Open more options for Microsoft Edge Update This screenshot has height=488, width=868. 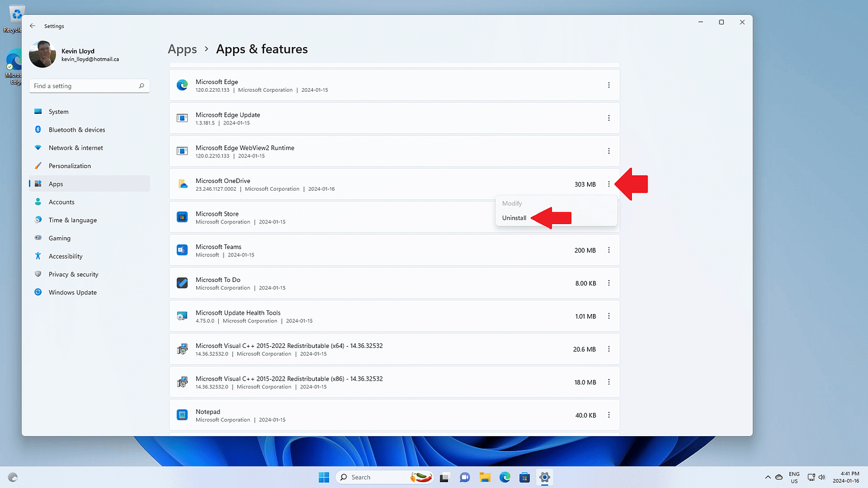click(609, 118)
